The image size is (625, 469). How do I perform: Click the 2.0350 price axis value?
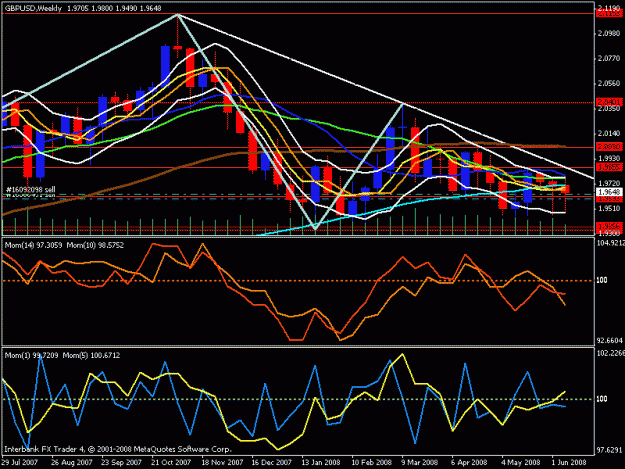[x=609, y=109]
